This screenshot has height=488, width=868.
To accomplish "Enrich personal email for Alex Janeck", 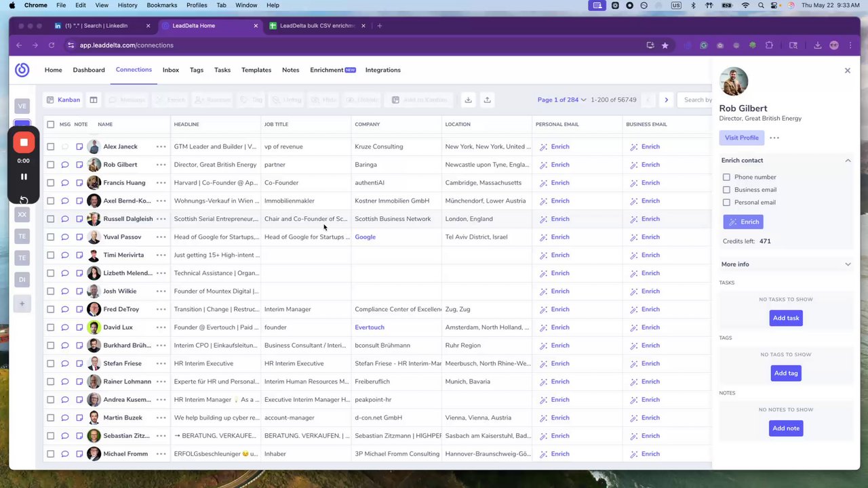I will point(555,146).
